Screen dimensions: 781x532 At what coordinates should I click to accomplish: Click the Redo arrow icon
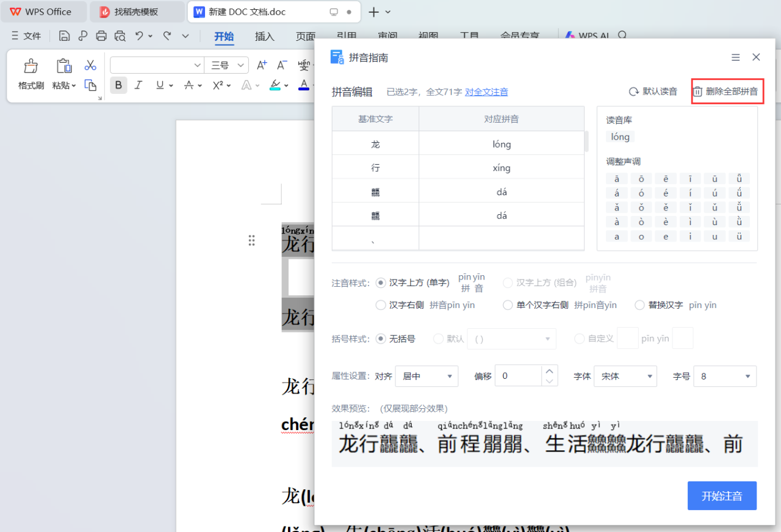pyautogui.click(x=167, y=36)
